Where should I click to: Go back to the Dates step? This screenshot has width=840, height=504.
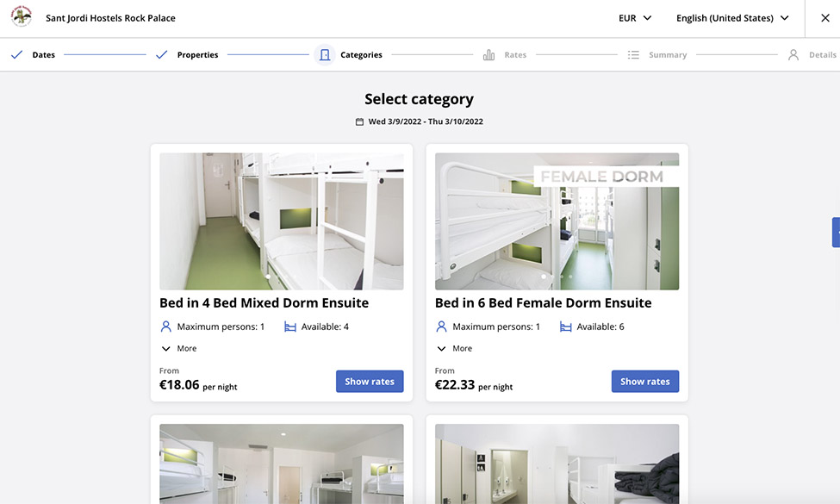click(43, 54)
